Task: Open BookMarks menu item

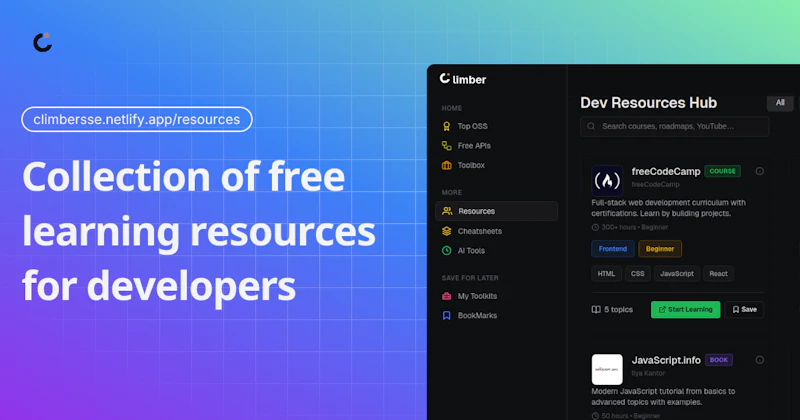Action: point(477,315)
